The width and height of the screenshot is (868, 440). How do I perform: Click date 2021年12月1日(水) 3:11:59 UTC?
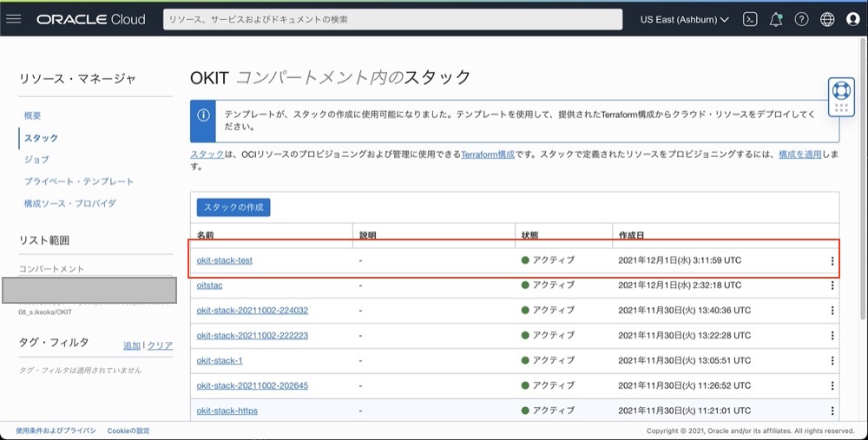[680, 260]
